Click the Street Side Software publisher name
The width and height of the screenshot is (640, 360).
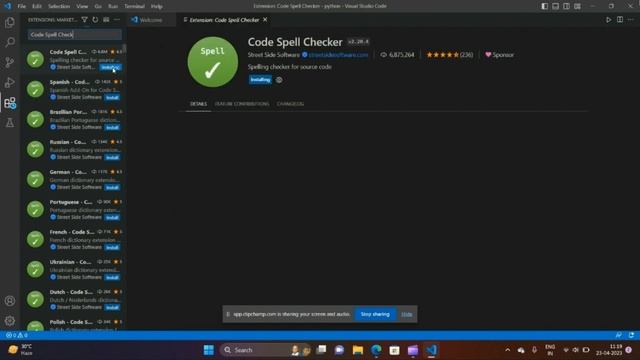point(273,55)
